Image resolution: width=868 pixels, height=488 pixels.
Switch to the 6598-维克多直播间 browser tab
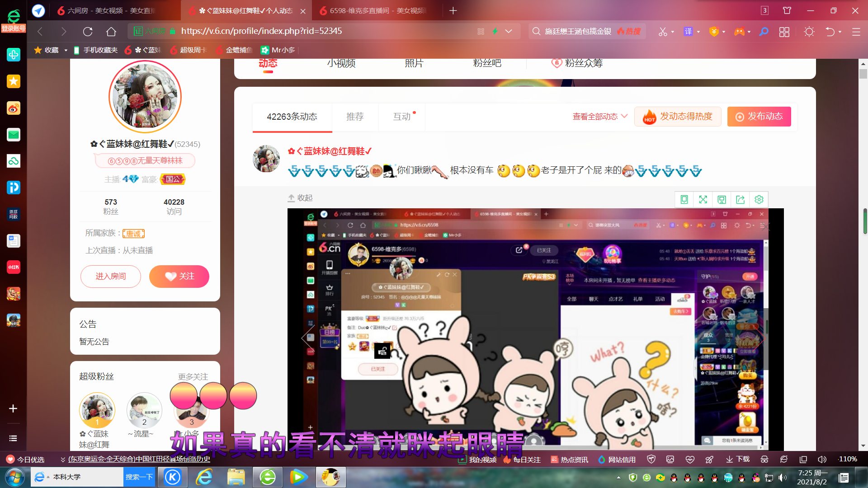tap(373, 10)
